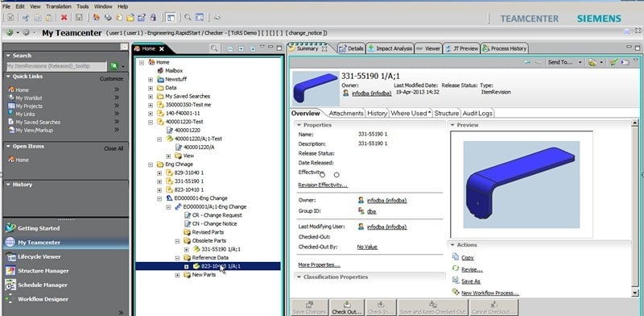Toggle the navigation pane layout toolbar button

171,18
